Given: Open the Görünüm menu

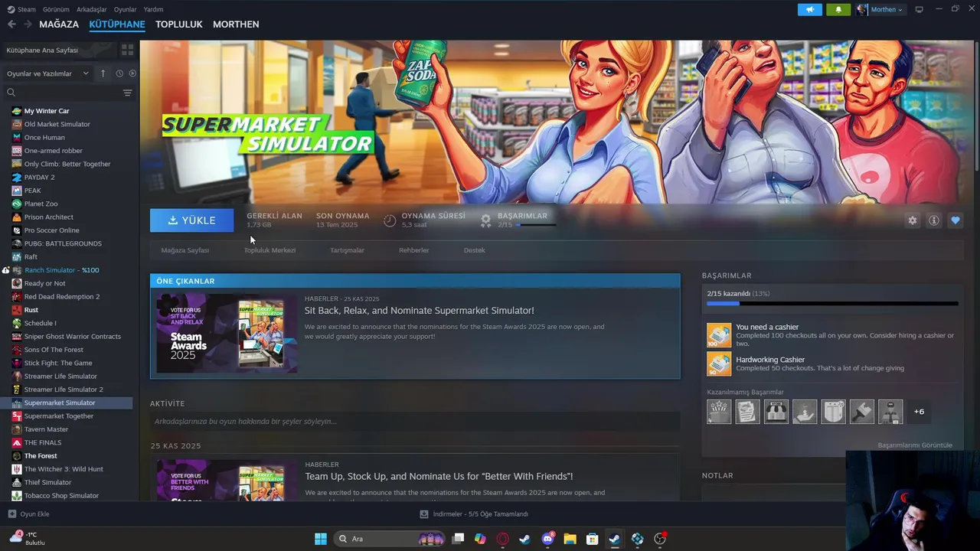Looking at the screenshot, I should tap(56, 9).
